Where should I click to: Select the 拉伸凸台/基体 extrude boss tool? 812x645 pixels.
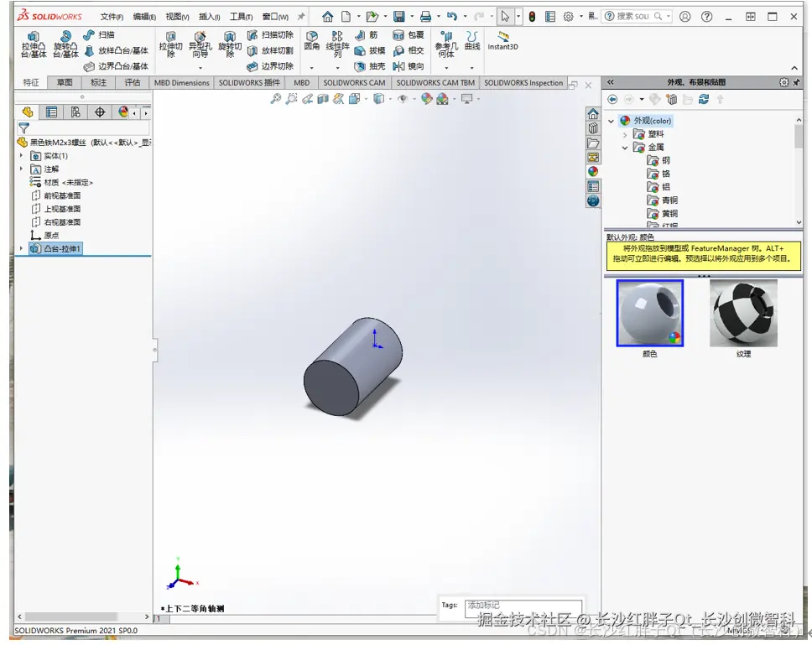tap(34, 44)
